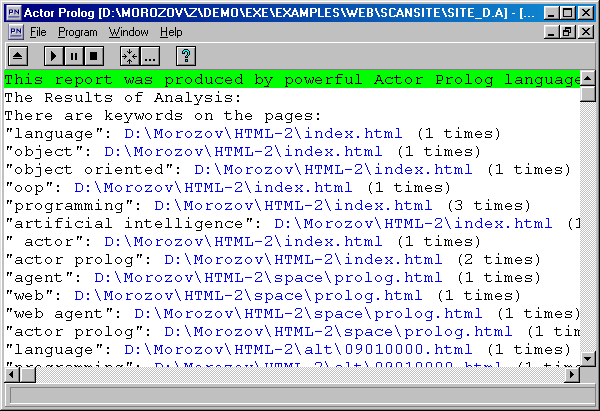This screenshot has width=600, height=411.
Task: Minimize the Actor Prolog main window
Action: (551, 13)
